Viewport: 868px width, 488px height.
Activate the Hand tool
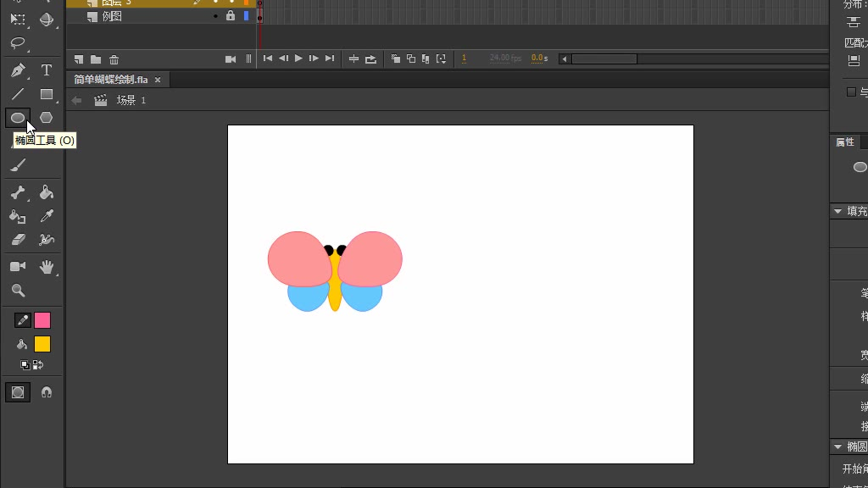pyautogui.click(x=47, y=267)
